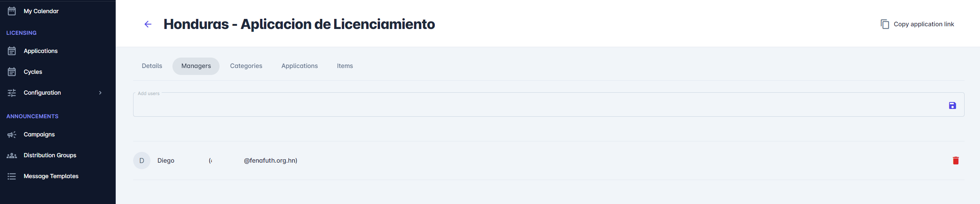Image resolution: width=980 pixels, height=204 pixels.
Task: Go to the Applications tab
Action: (x=299, y=66)
